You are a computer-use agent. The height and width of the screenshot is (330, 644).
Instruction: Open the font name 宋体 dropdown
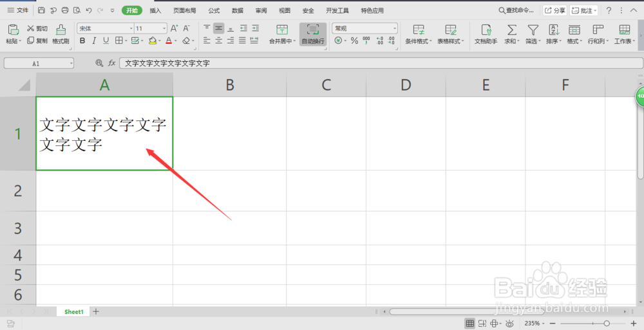click(x=131, y=28)
